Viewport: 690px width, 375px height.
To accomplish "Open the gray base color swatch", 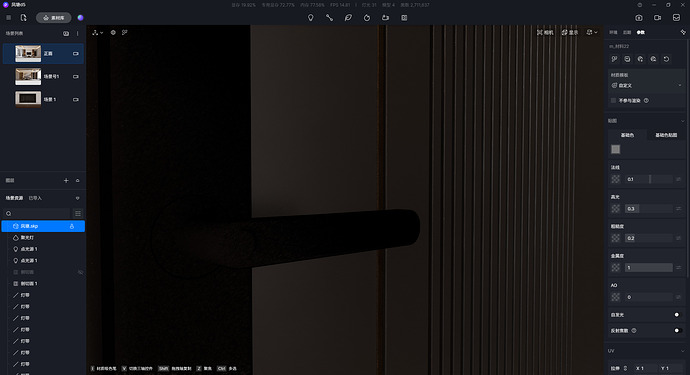I will click(x=615, y=149).
